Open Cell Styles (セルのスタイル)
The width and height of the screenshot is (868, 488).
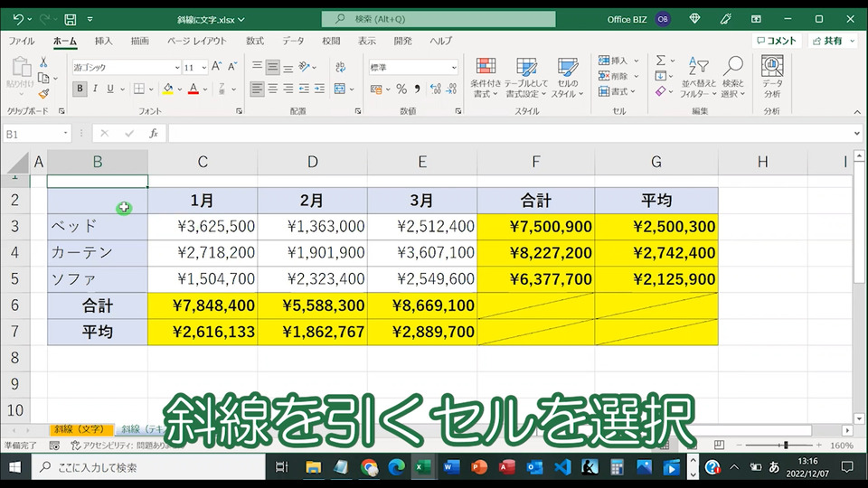[x=568, y=78]
